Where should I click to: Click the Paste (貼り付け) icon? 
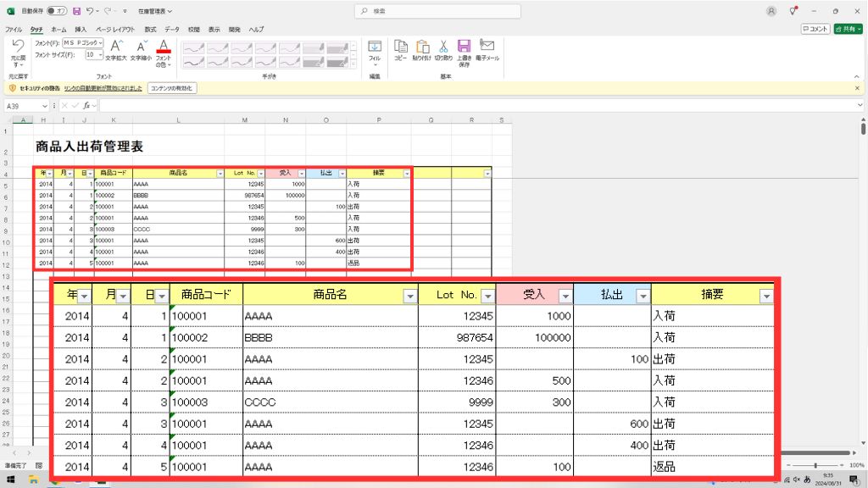click(x=421, y=46)
